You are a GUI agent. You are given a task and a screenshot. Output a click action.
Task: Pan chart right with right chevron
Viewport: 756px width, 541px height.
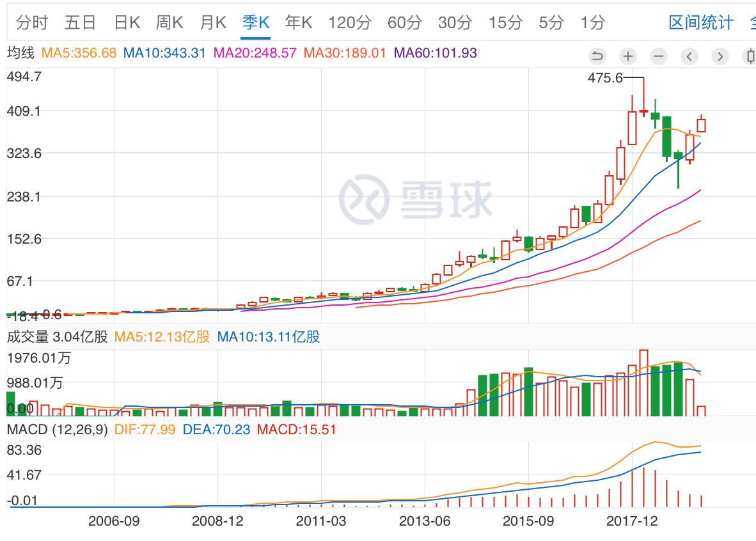coord(720,56)
